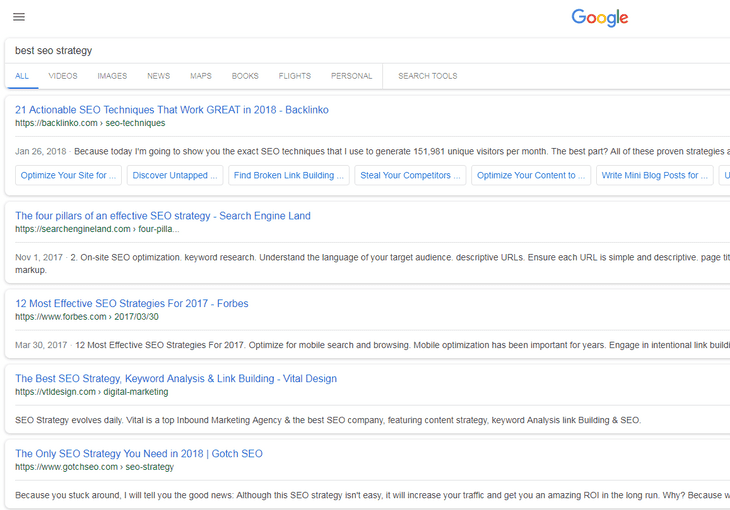Click the Mar 30, 2017 Forbes snippet text
Viewport: 730px width, 510px height.
[372, 345]
